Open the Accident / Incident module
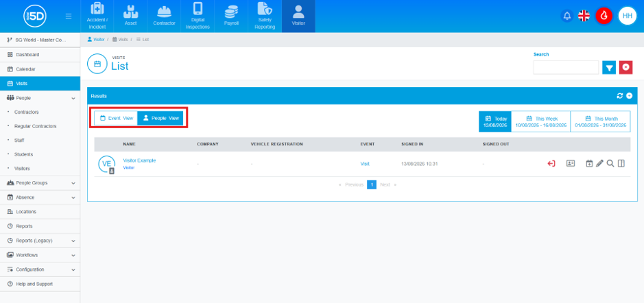The height and width of the screenshot is (303, 644). [97, 16]
